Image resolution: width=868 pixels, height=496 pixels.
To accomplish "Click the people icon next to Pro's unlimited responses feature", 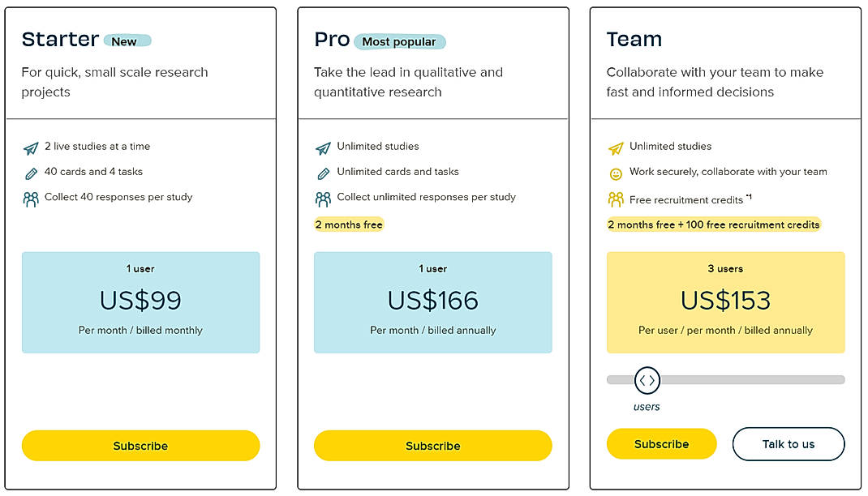I will [x=322, y=197].
